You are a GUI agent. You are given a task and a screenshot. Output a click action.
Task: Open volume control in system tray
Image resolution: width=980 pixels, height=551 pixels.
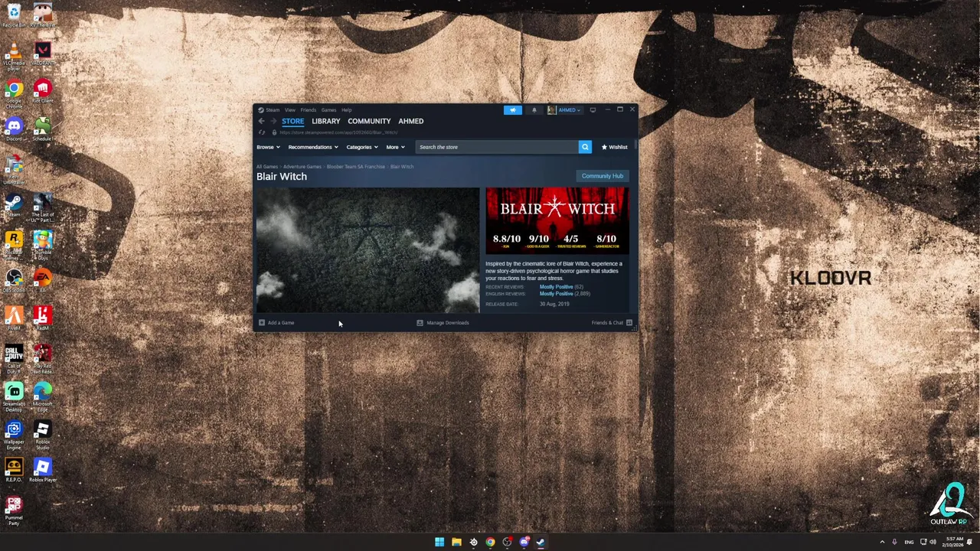[933, 542]
